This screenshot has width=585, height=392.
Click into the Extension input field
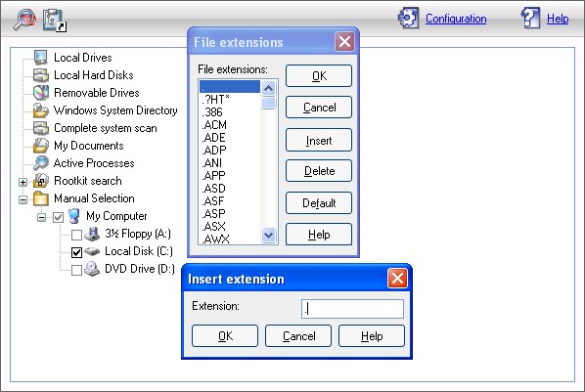click(352, 309)
